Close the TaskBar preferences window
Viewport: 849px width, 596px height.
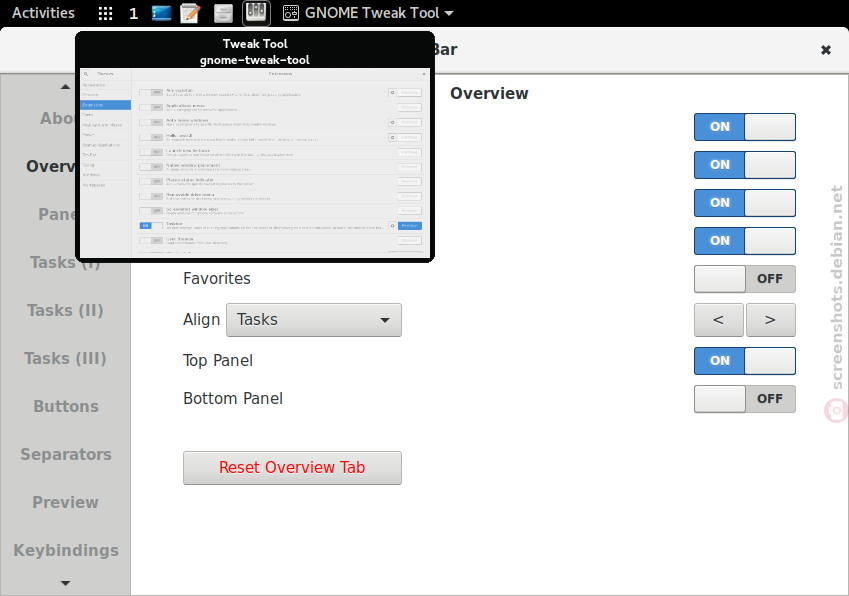point(826,50)
